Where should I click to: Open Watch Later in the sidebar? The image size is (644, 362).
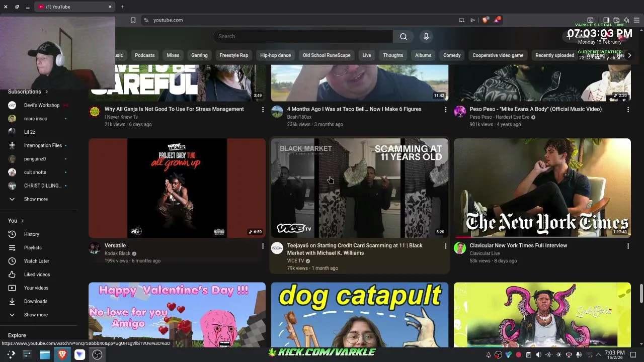(x=36, y=261)
